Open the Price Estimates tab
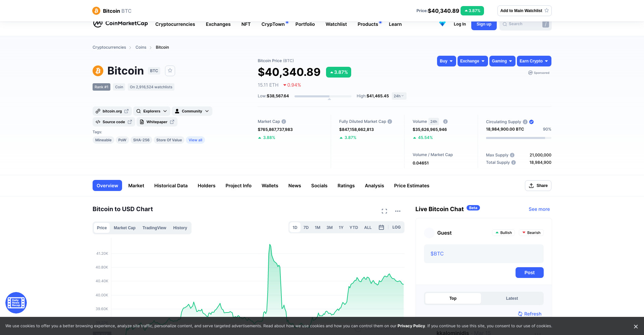Screen dimensions: 644x335 coord(412,186)
